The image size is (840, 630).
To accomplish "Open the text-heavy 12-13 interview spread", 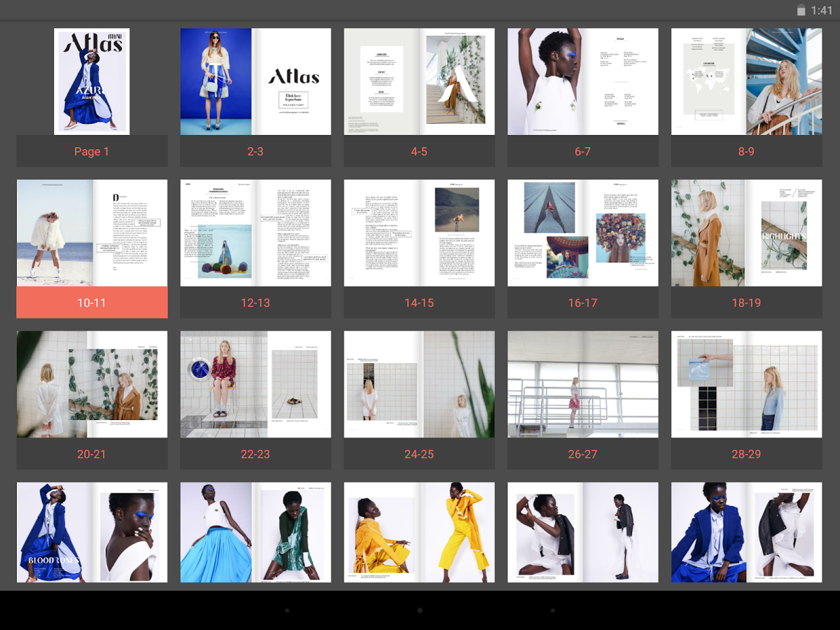I will point(255,232).
